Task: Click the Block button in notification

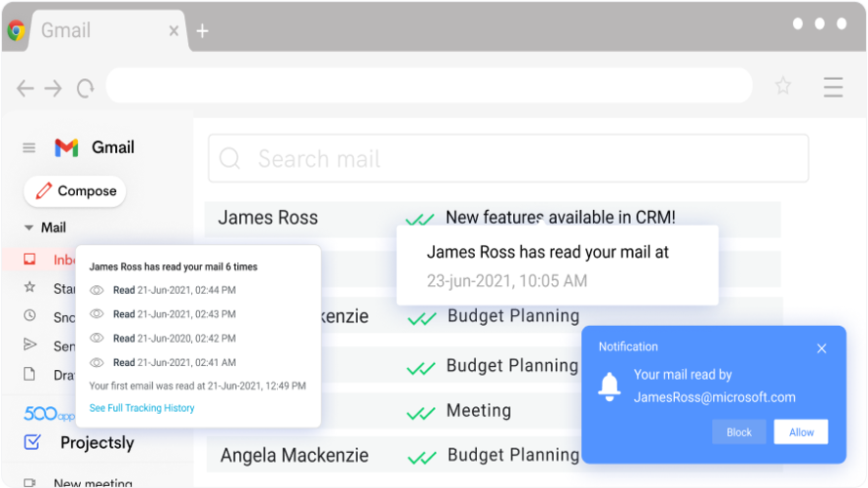Action: tap(739, 432)
